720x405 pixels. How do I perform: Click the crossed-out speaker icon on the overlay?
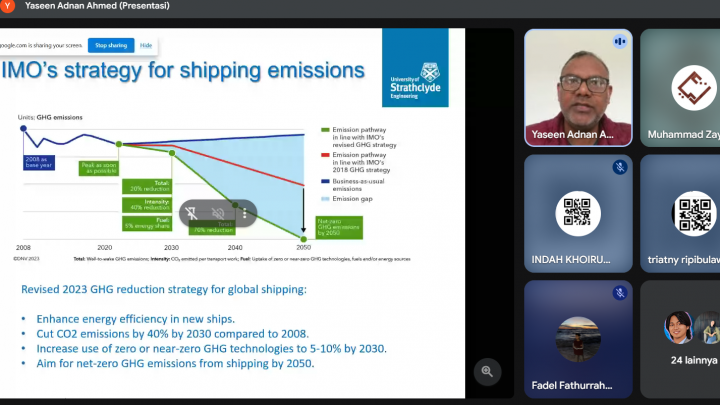pos(217,213)
